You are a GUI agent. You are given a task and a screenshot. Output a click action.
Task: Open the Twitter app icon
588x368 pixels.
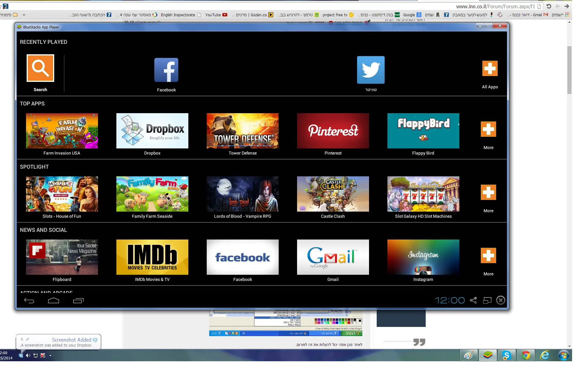click(x=371, y=70)
